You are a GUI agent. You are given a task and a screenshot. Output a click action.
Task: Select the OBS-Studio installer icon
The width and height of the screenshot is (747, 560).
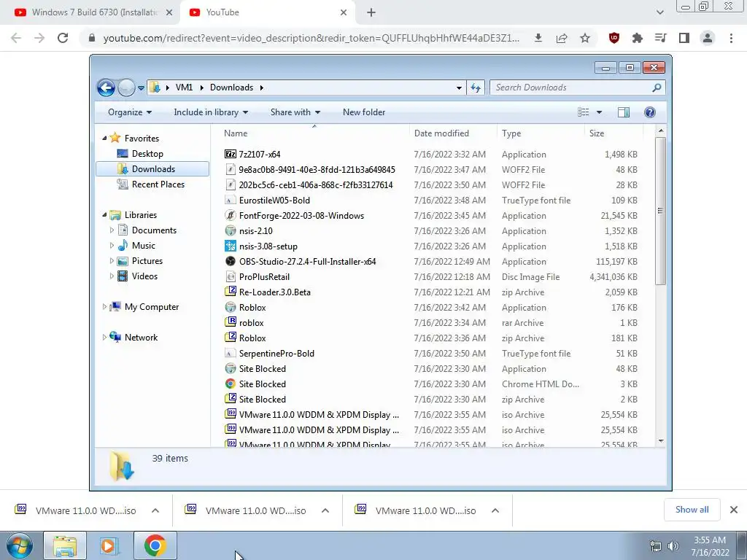click(231, 262)
